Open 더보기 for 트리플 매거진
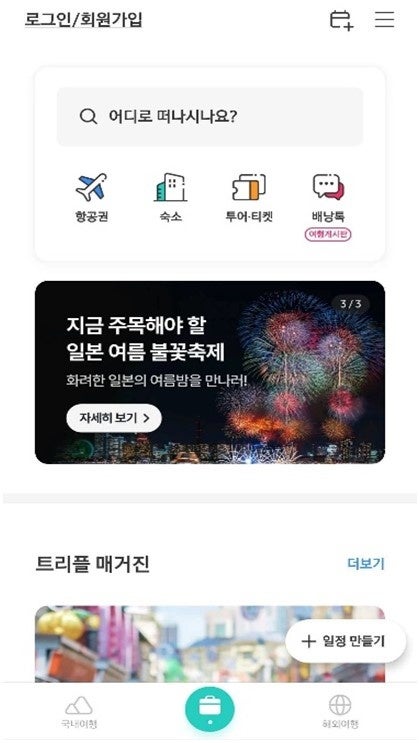 (x=365, y=563)
